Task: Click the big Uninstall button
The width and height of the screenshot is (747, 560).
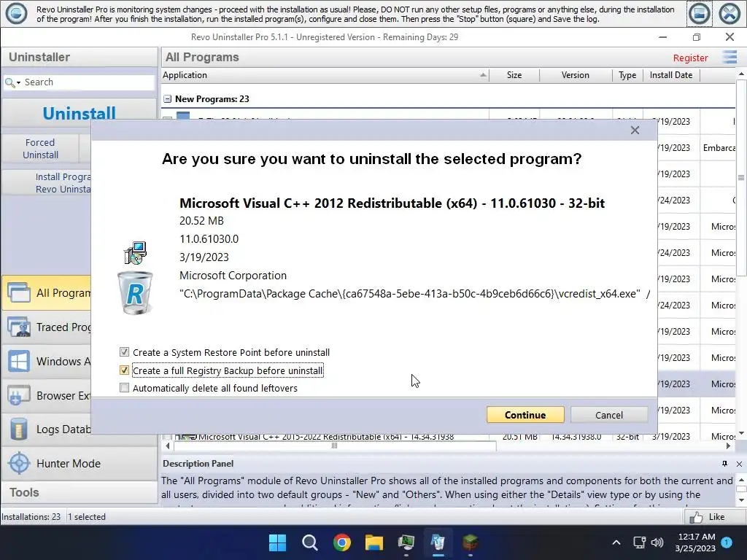Action: pos(79,113)
